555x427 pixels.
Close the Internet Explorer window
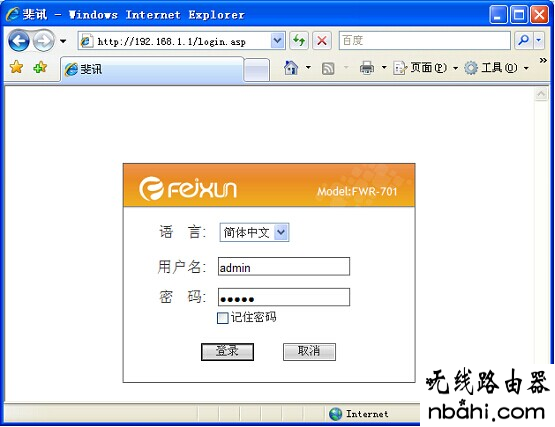[x=539, y=15]
